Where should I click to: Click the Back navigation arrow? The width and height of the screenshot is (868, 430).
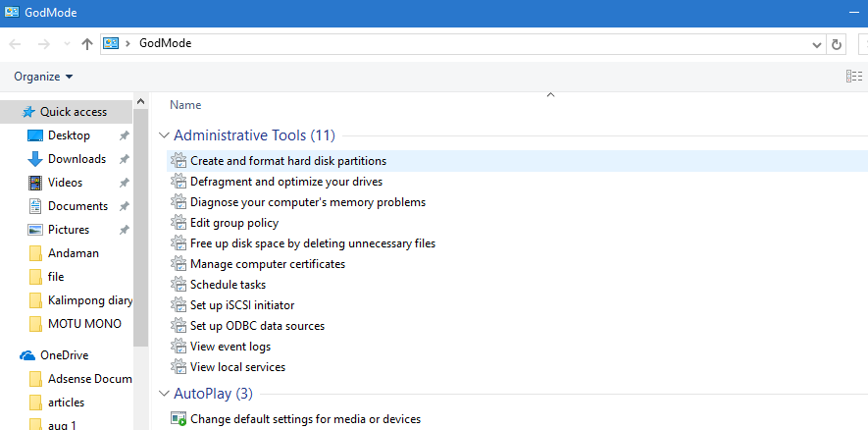click(x=15, y=44)
